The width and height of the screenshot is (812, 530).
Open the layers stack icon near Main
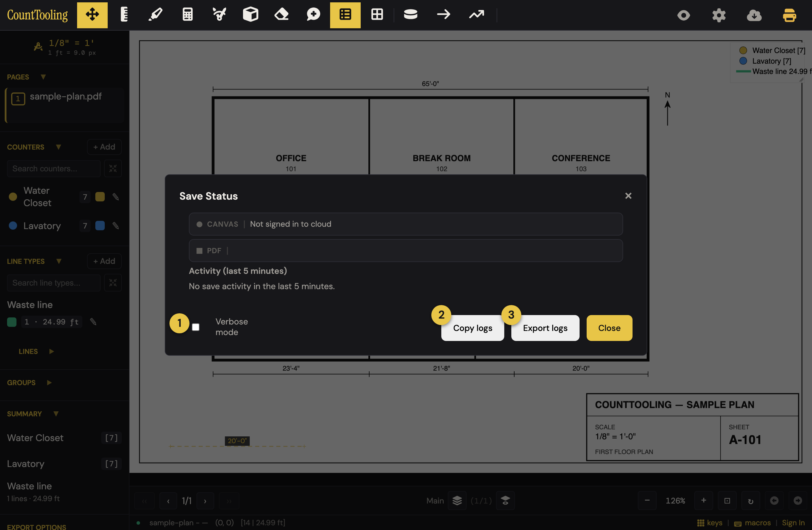click(x=457, y=501)
